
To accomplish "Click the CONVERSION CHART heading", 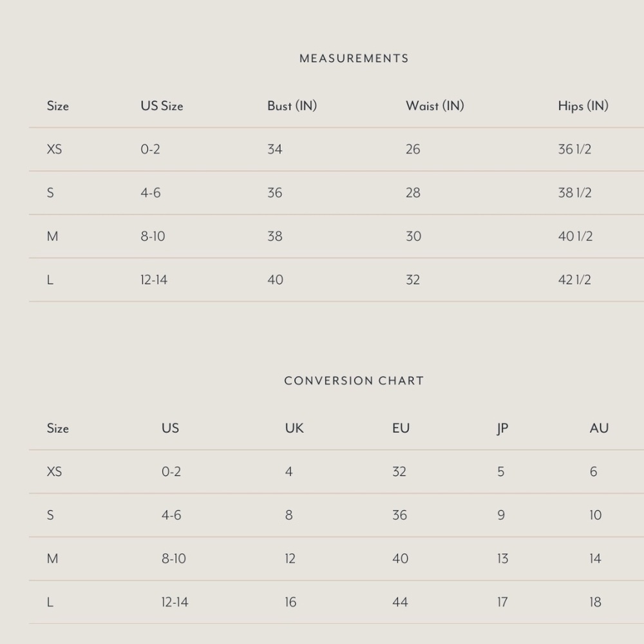I will point(354,381).
